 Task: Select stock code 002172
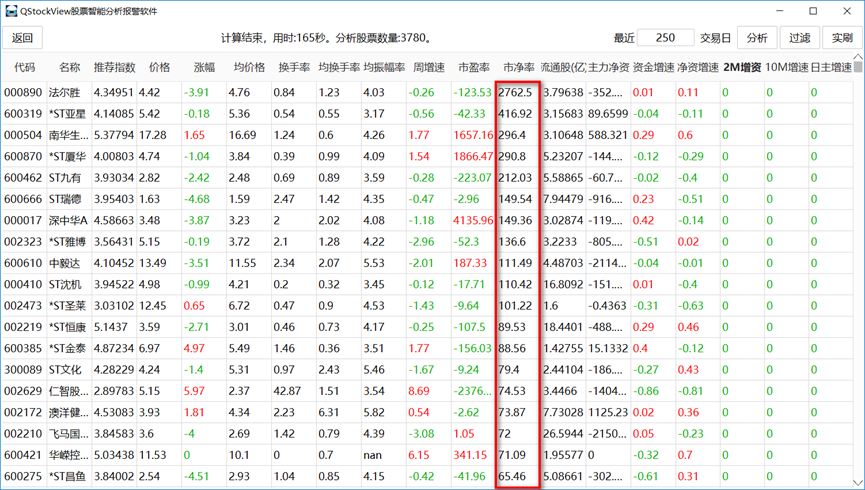[x=23, y=413]
